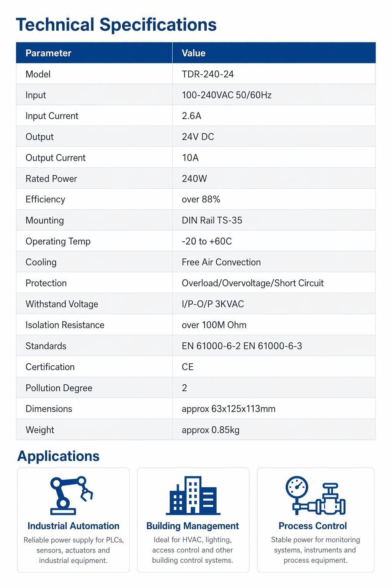Click the Building Management skyscraper icon
The width and height of the screenshot is (392, 588).
[x=193, y=495]
